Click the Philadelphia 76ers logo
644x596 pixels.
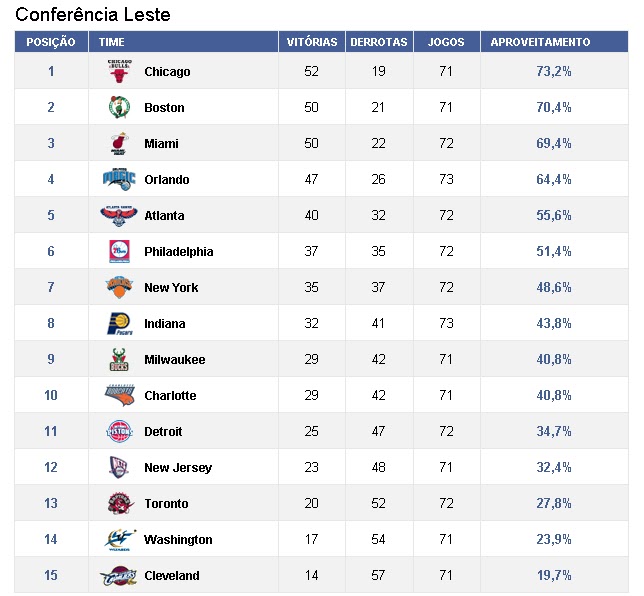pyautogui.click(x=120, y=251)
